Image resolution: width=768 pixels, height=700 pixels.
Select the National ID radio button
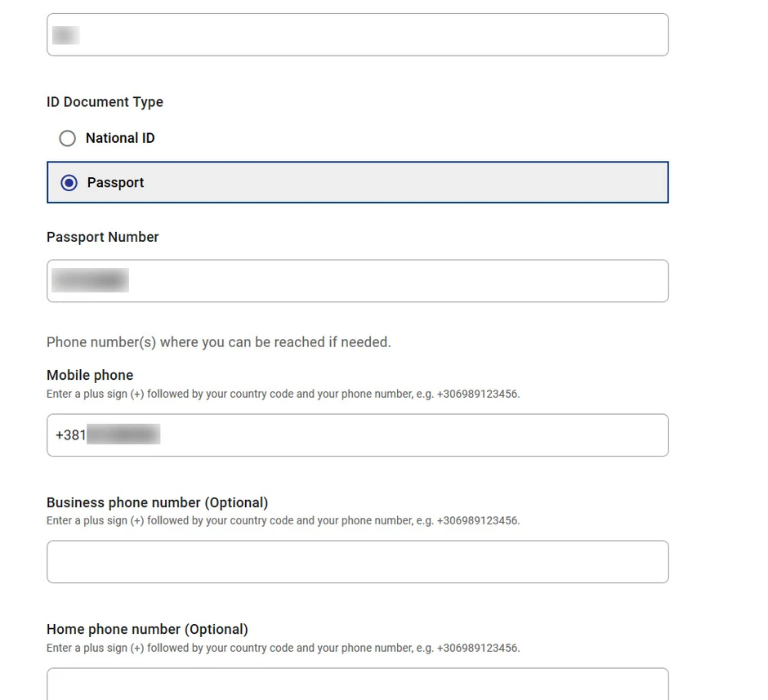point(68,138)
